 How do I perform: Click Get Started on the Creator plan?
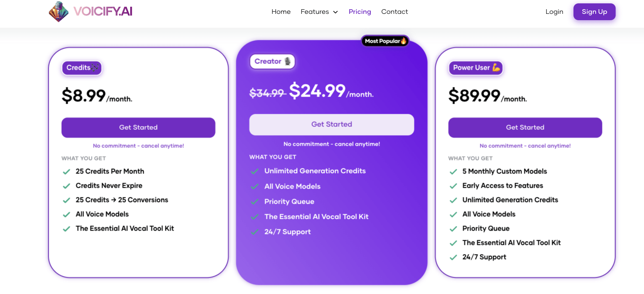pyautogui.click(x=331, y=124)
